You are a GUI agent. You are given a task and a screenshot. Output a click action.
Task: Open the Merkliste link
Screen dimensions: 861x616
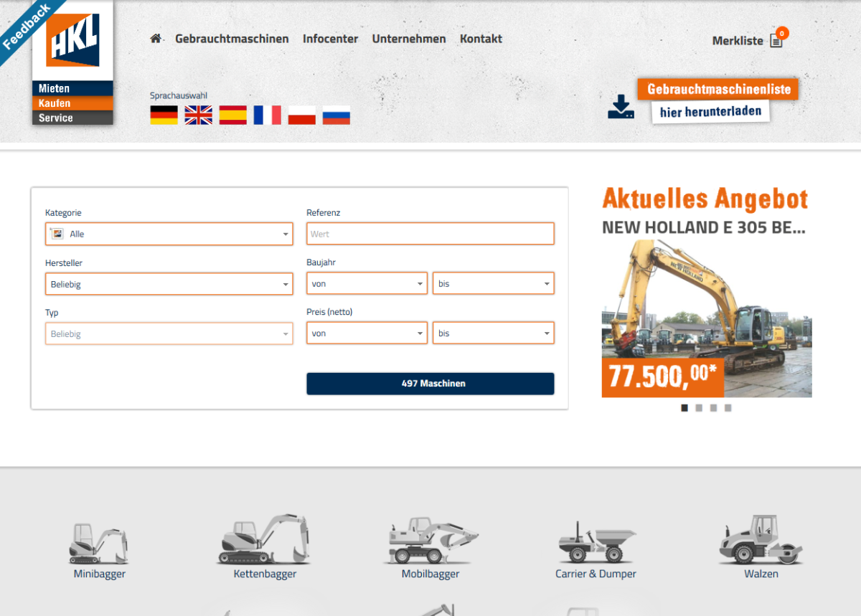[x=738, y=41]
